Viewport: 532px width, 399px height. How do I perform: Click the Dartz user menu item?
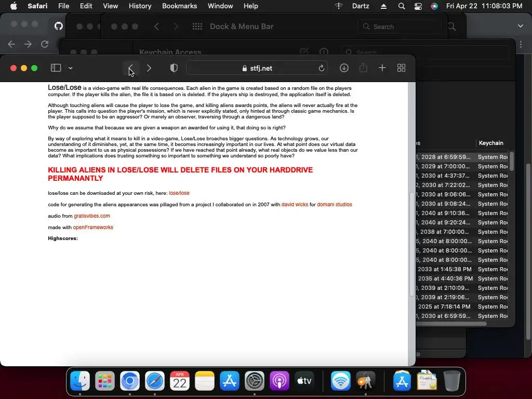(361, 6)
